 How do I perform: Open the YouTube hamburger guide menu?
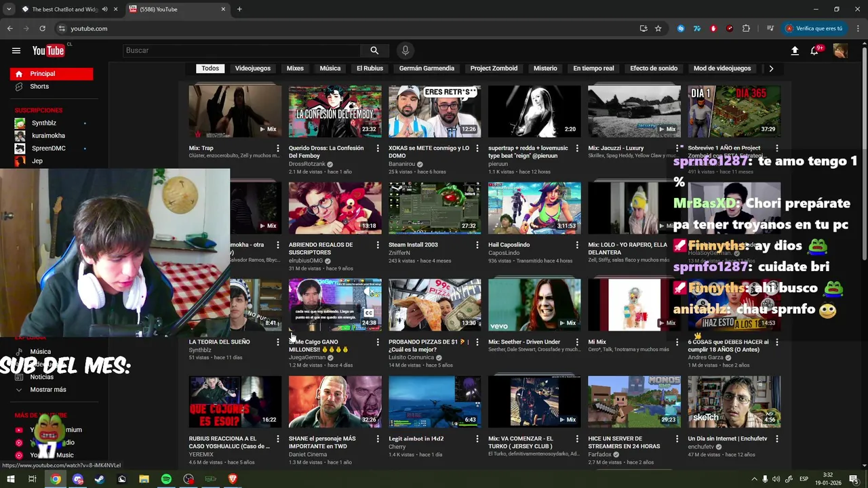pos(16,50)
